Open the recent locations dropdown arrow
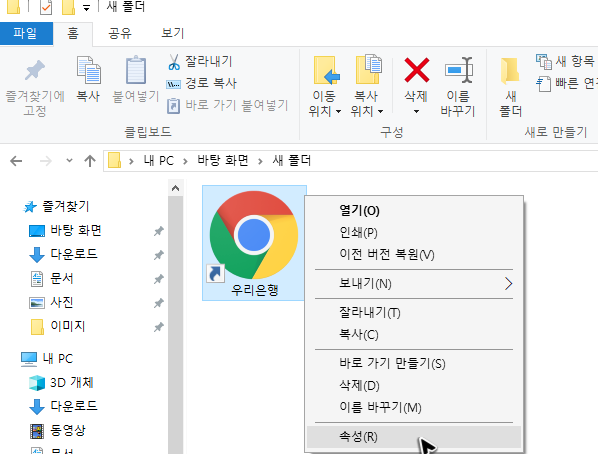The image size is (598, 454). (69, 161)
